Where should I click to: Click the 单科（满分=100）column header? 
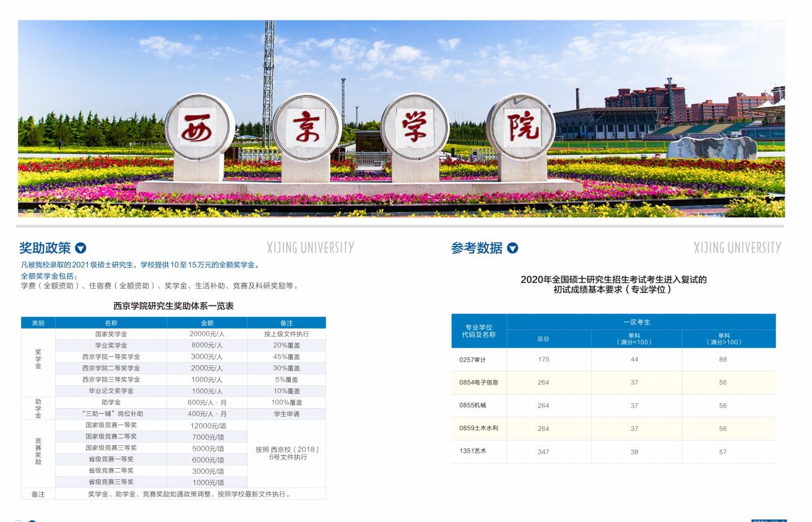click(636, 339)
